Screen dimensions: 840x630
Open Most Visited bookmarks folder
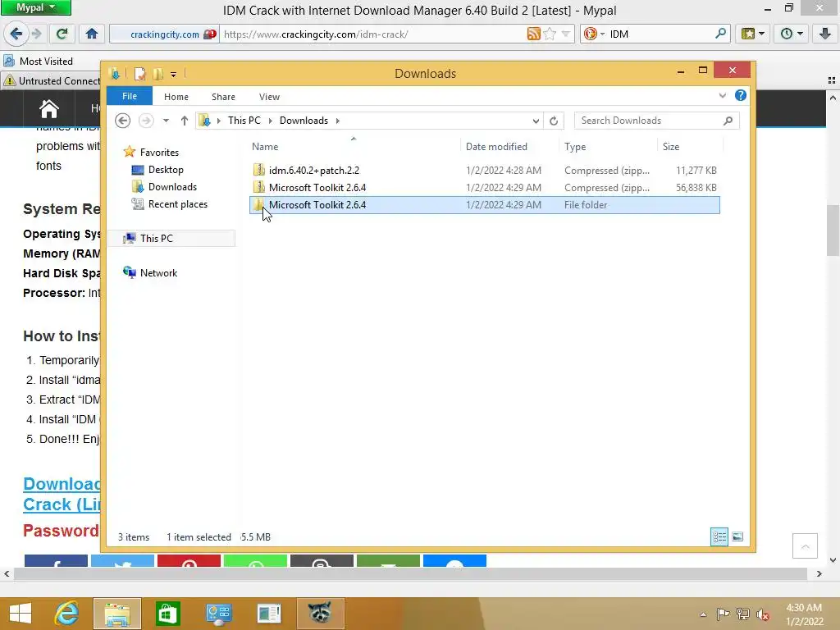pyautogui.click(x=39, y=61)
